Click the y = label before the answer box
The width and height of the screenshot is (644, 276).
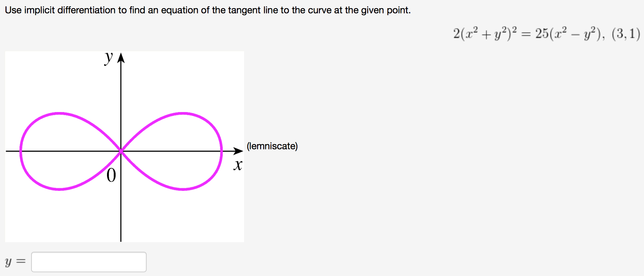click(15, 262)
